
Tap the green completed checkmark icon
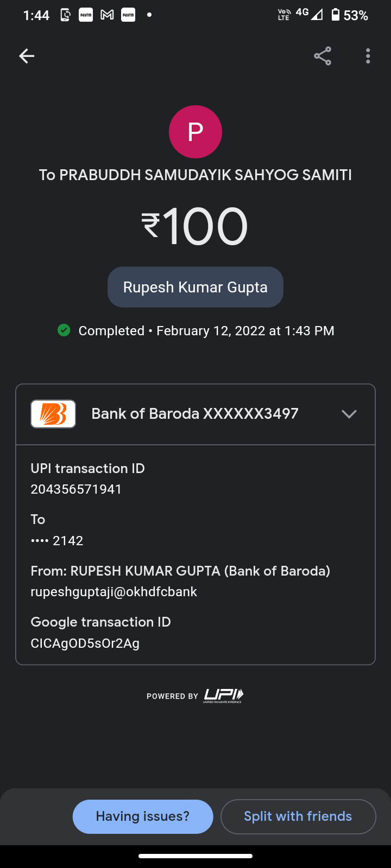tap(64, 330)
